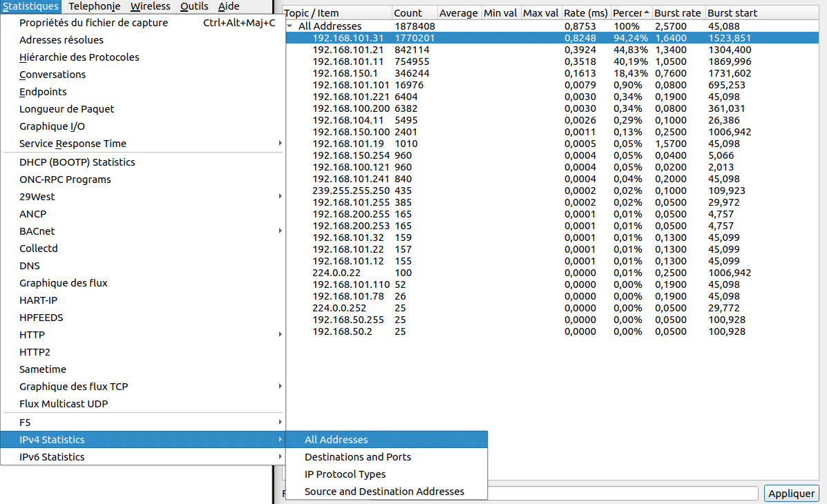The height and width of the screenshot is (504, 827).
Task: Select HART-IP menu entry
Action: [143, 300]
